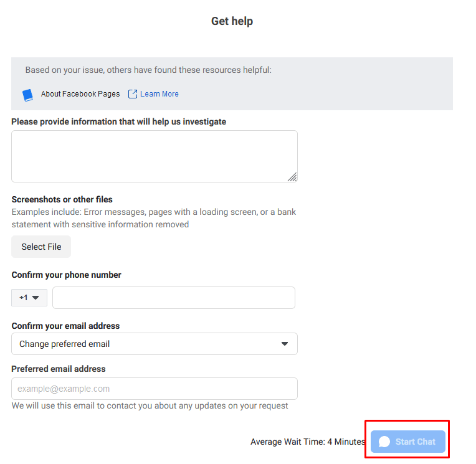The image size is (476, 464).
Task: Focus the Preferred email address field
Action: tap(154, 389)
